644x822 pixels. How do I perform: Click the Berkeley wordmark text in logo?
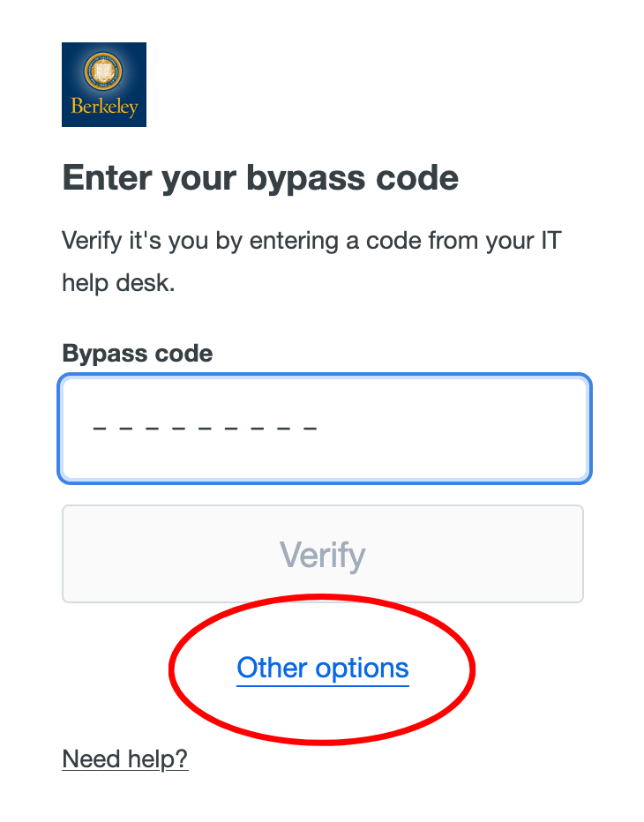(x=104, y=107)
